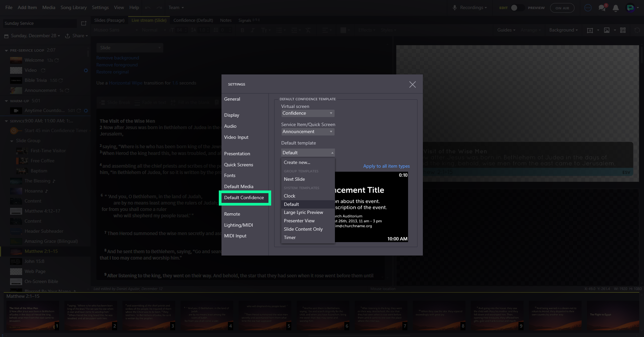Click the text box icon in toolbar
The image size is (644, 337).
590,30
